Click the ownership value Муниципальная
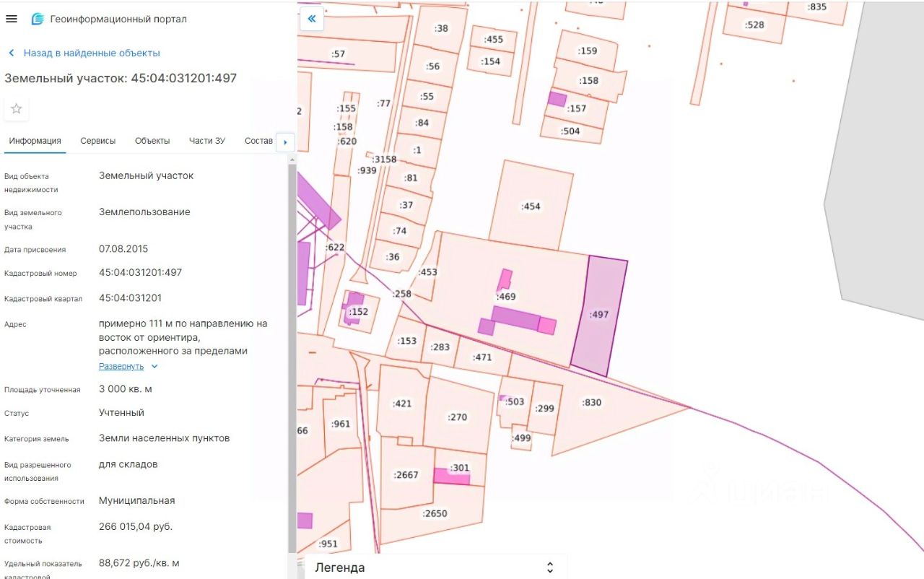 coord(136,500)
